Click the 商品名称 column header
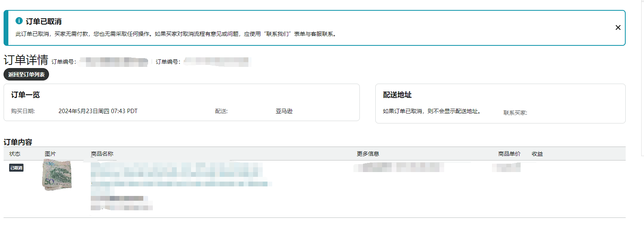Viewport: 644px width, 231px height. pos(102,154)
